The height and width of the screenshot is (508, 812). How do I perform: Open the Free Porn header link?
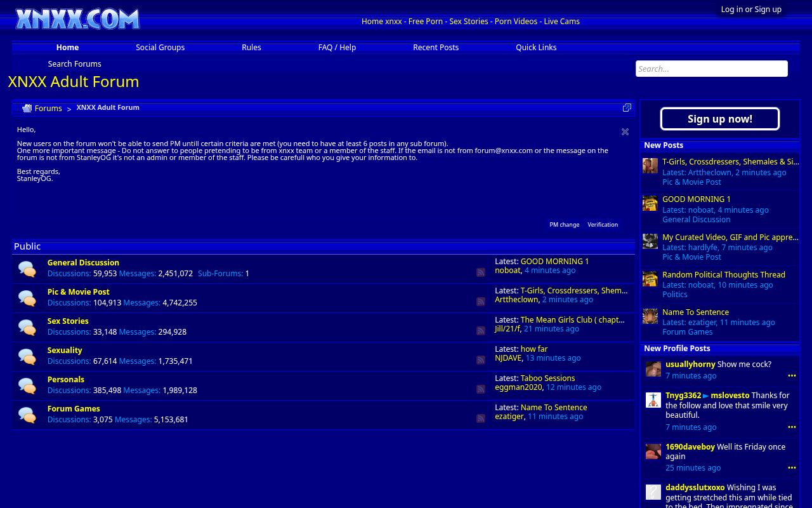[426, 21]
